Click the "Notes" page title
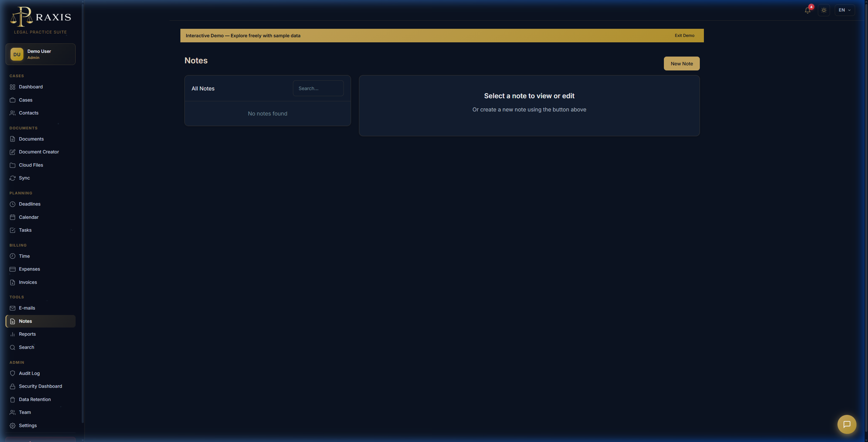 tap(196, 61)
